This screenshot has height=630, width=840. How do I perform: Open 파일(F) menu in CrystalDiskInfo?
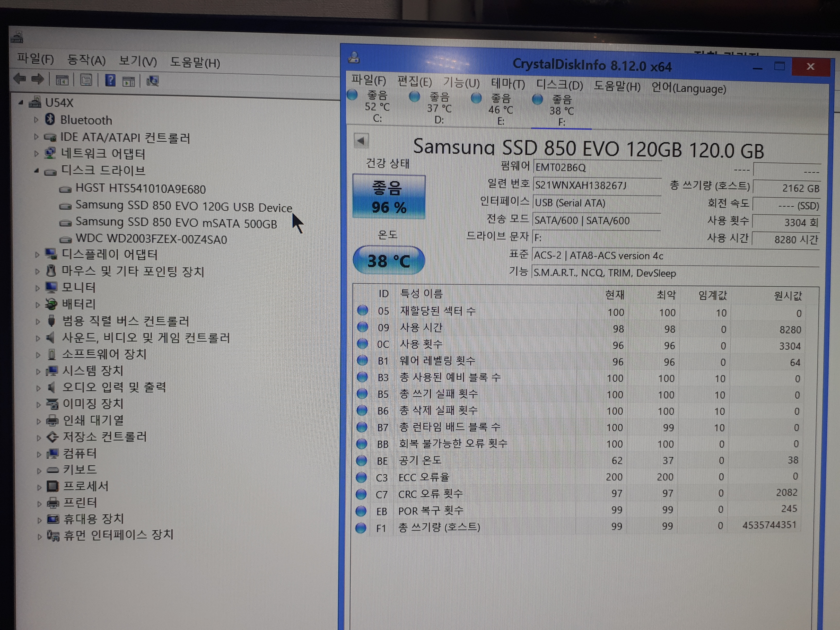coord(368,81)
